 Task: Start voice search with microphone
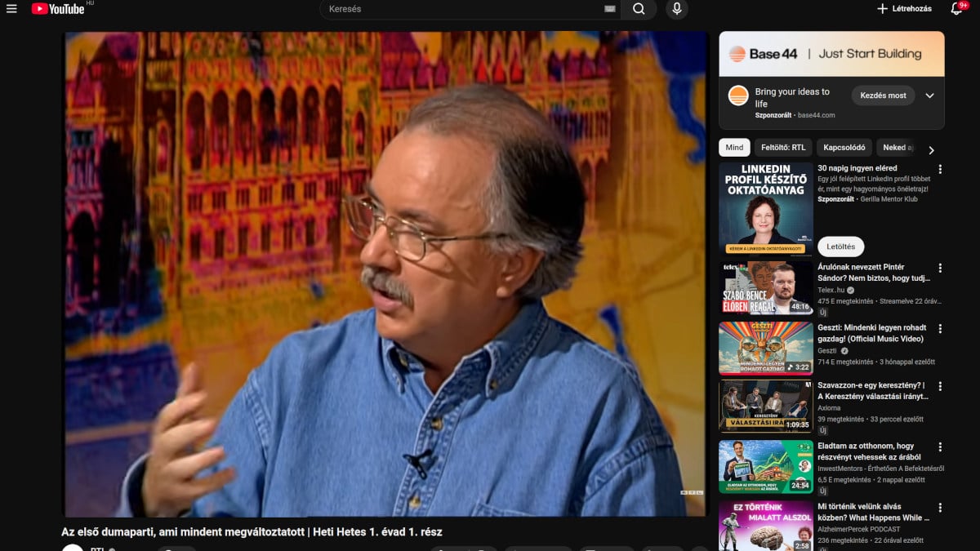click(x=676, y=9)
